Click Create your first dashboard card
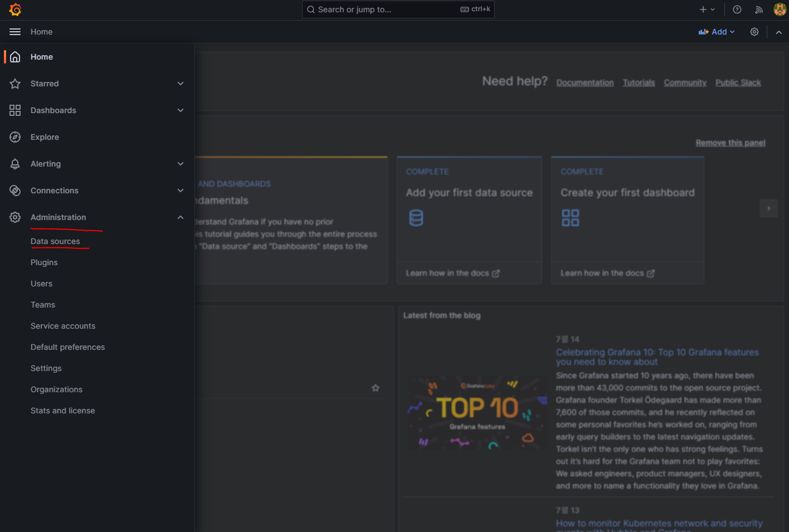 627,220
